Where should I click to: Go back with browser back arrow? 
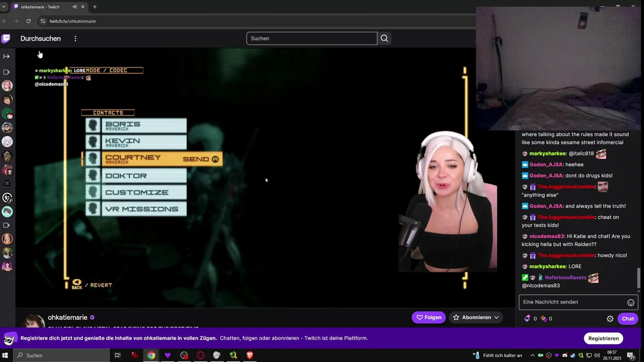[5, 21]
